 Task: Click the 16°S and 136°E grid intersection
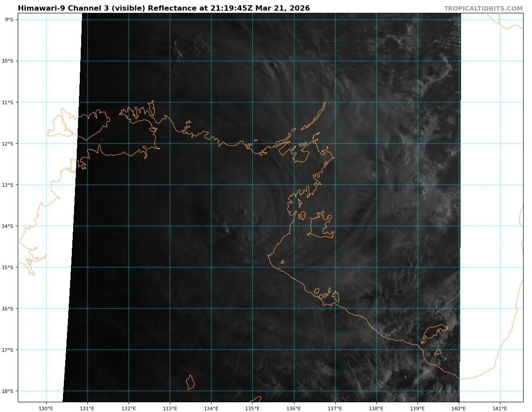coord(294,309)
